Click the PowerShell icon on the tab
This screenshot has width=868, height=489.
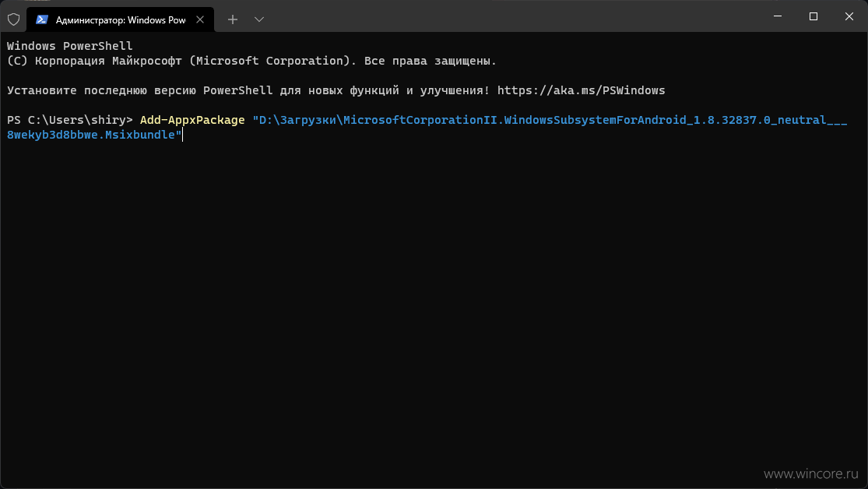click(41, 19)
